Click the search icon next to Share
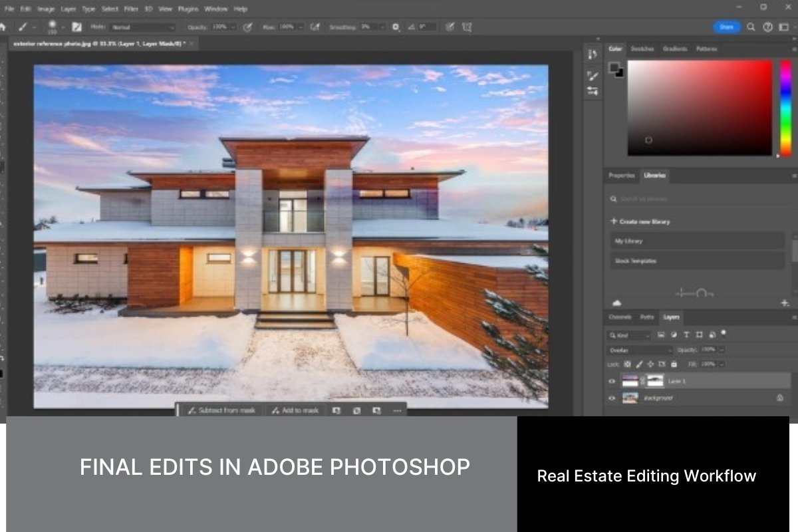Screen dimensions: 798x532 click(x=749, y=27)
